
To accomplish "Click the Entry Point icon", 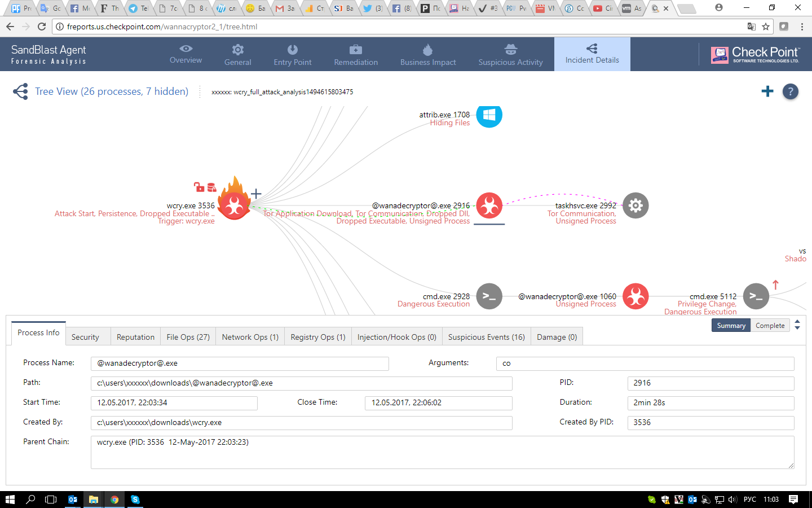I will tap(293, 50).
